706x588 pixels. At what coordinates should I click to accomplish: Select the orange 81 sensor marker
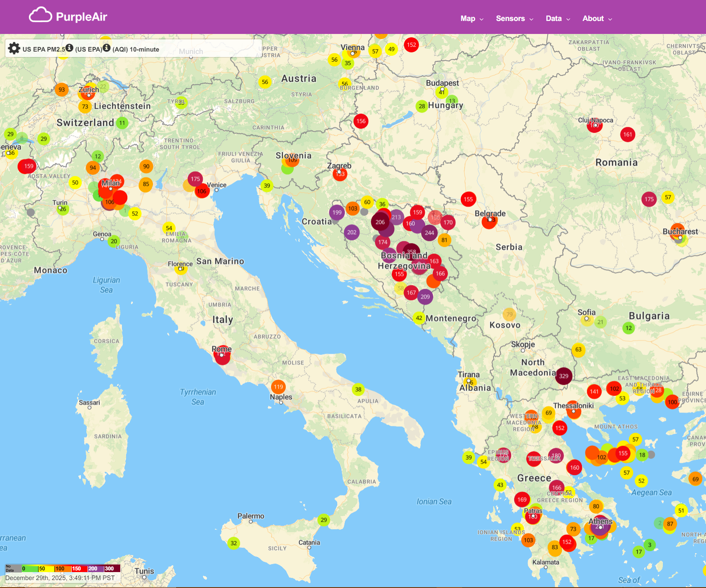445,240
